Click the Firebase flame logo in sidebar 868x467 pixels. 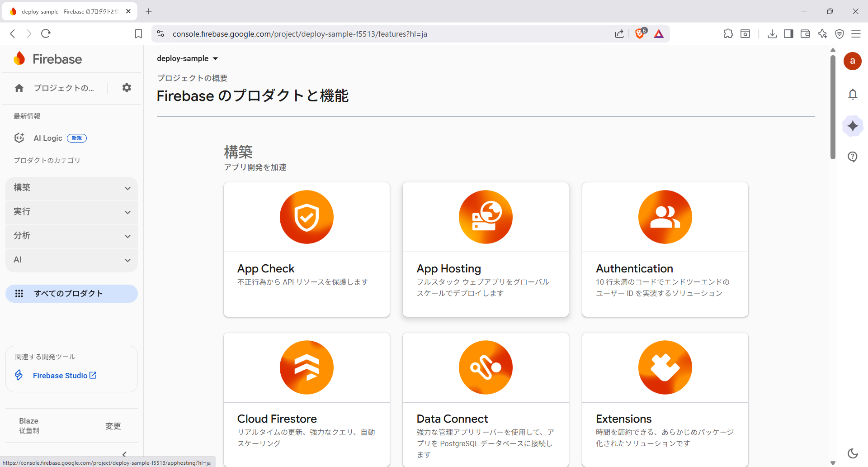click(x=19, y=59)
